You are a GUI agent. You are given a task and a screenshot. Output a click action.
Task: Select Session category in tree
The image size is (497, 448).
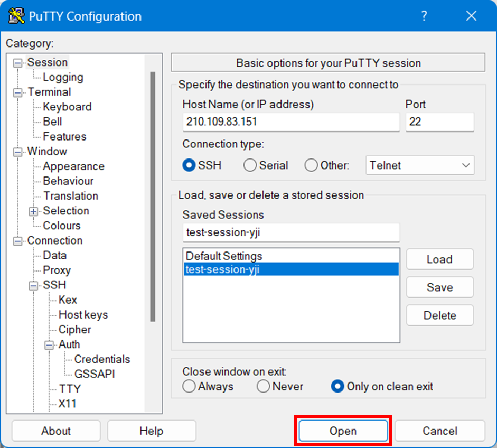pyautogui.click(x=47, y=62)
